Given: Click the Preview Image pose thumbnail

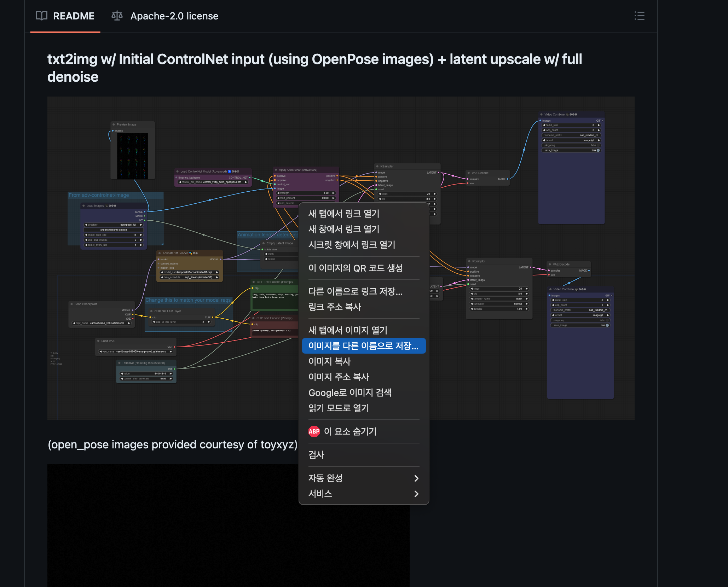Looking at the screenshot, I should [x=133, y=156].
